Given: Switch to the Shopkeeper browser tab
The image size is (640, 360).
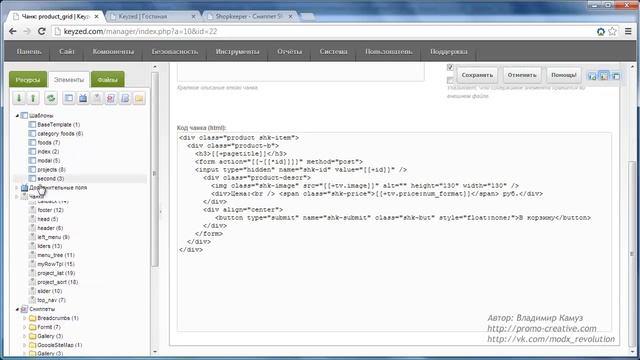Looking at the screenshot, I should (x=249, y=16).
